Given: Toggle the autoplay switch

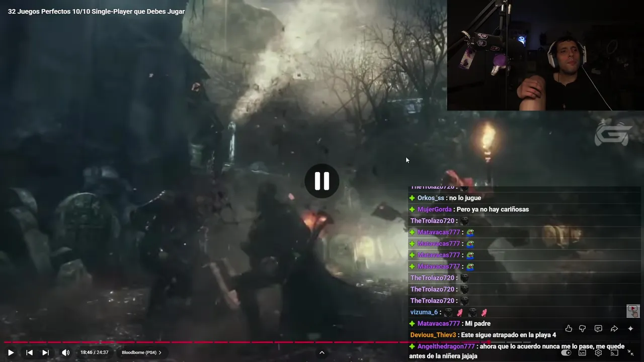Looking at the screenshot, I should 566,352.
